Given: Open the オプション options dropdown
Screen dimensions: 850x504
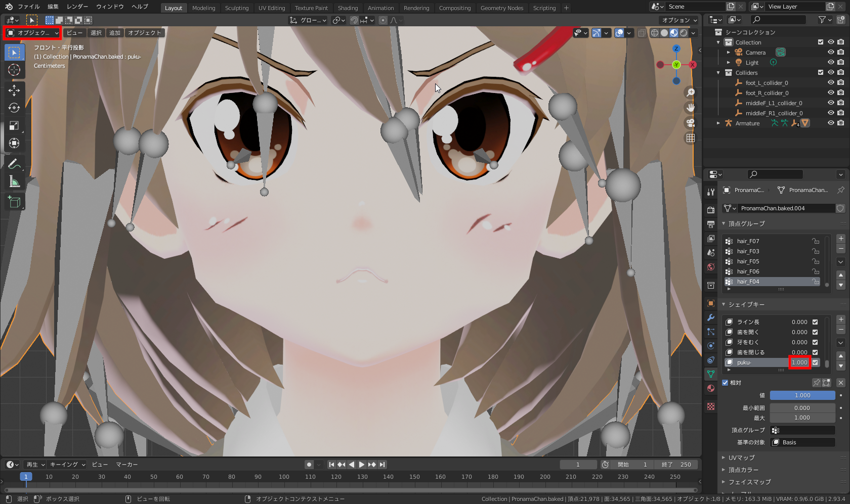Looking at the screenshot, I should pyautogui.click(x=679, y=20).
